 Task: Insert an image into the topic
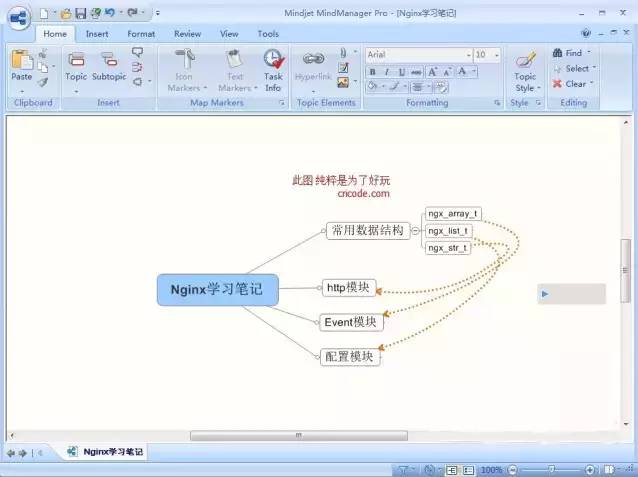(x=343, y=83)
